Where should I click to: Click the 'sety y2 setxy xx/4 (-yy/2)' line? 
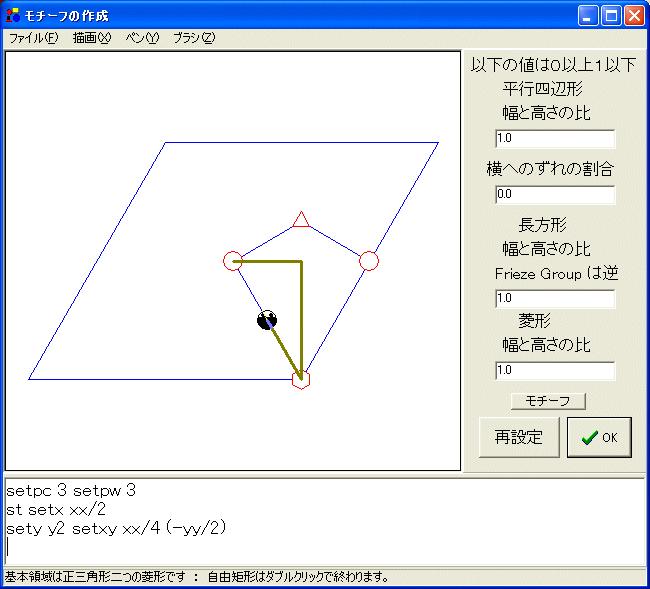[116, 529]
